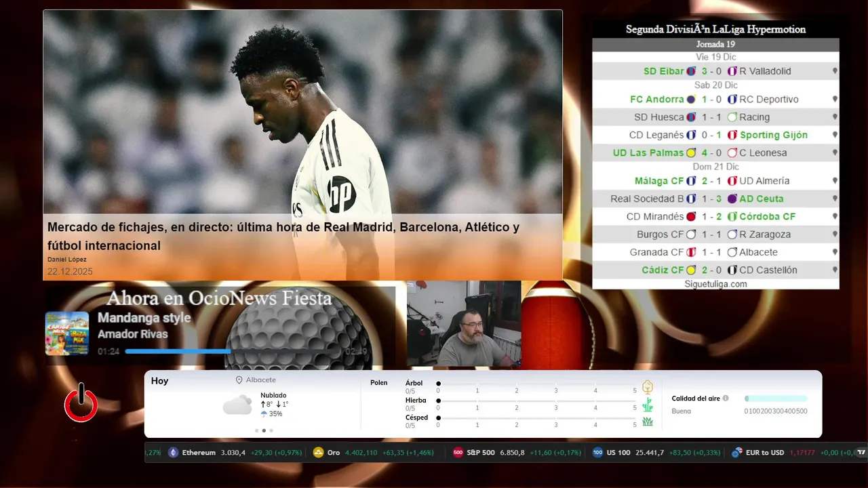This screenshot has height=488, width=868.
Task: Click the Hoy label in weather widget
Action: pyautogui.click(x=159, y=381)
